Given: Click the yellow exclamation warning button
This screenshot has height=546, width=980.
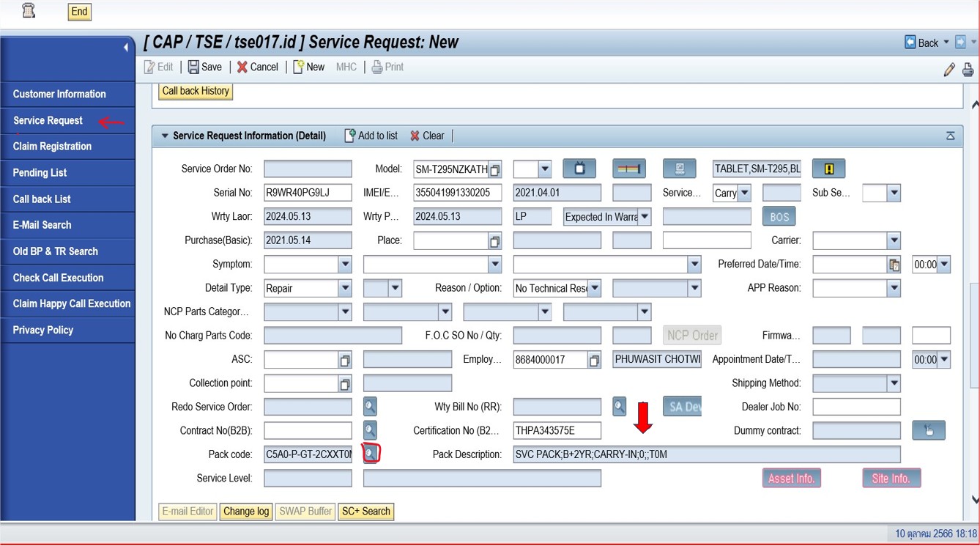Looking at the screenshot, I should (x=828, y=169).
